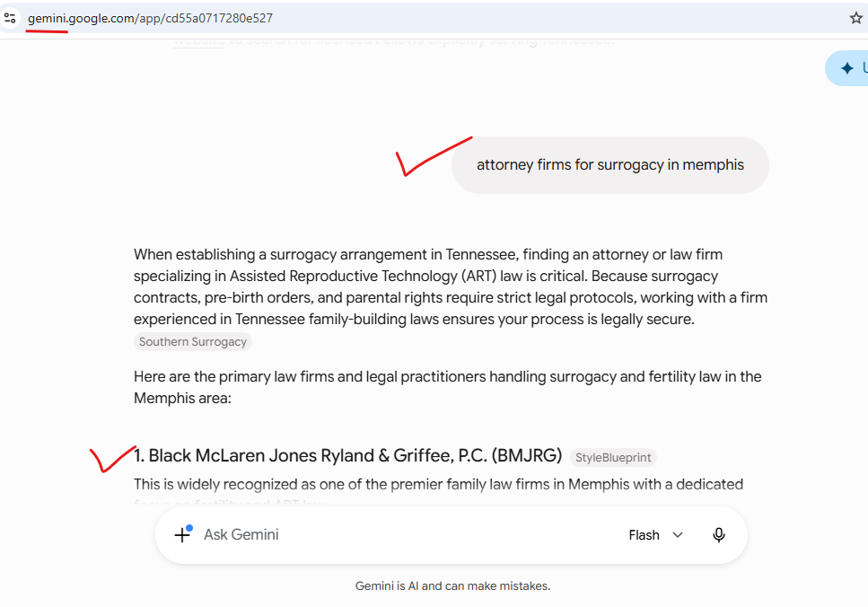Click the text 'Gemini is AI and can make mistakes.'
The image size is (868, 607).
(452, 586)
